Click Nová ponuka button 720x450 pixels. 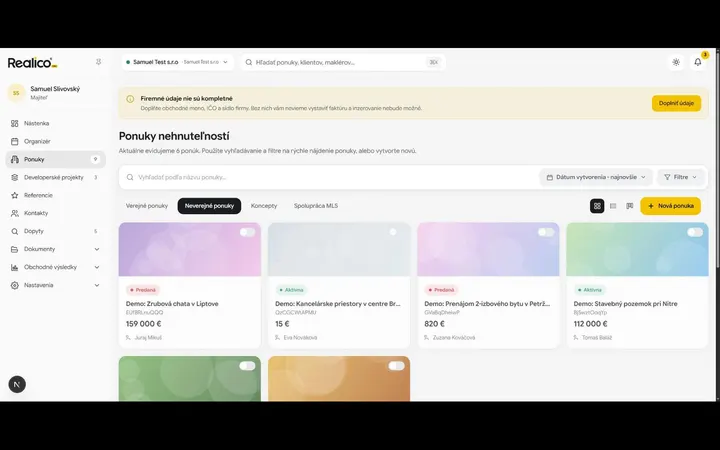click(x=670, y=206)
